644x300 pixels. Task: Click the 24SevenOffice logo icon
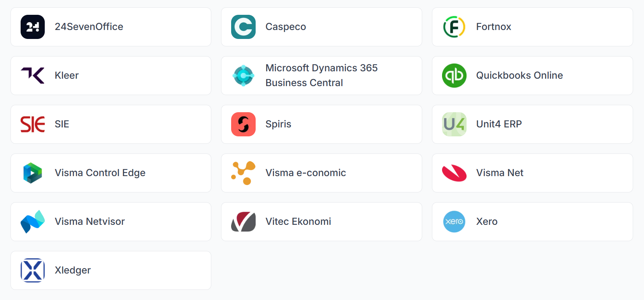click(x=33, y=27)
